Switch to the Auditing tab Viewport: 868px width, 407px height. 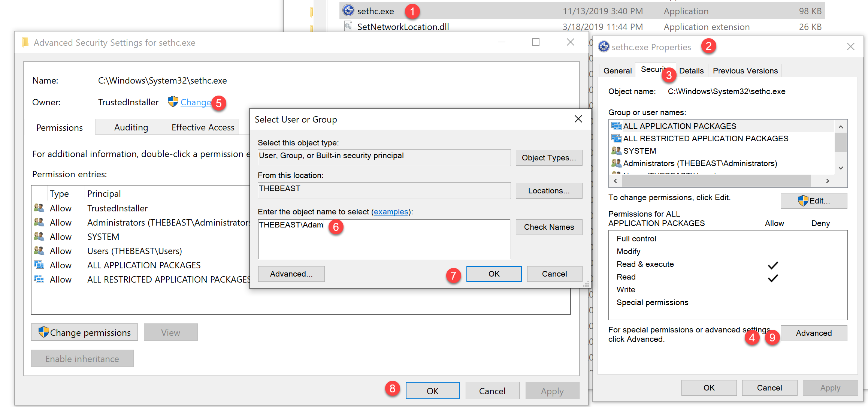pos(131,127)
